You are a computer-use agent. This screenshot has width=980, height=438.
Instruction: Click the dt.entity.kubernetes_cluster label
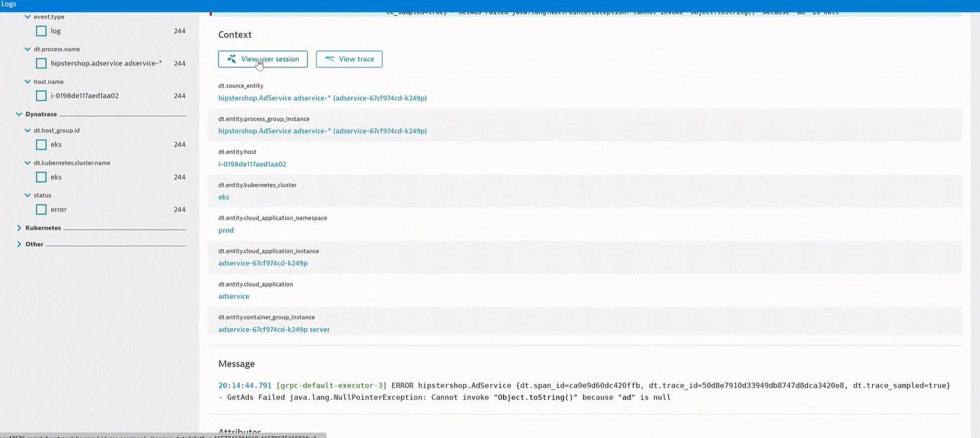[257, 185]
